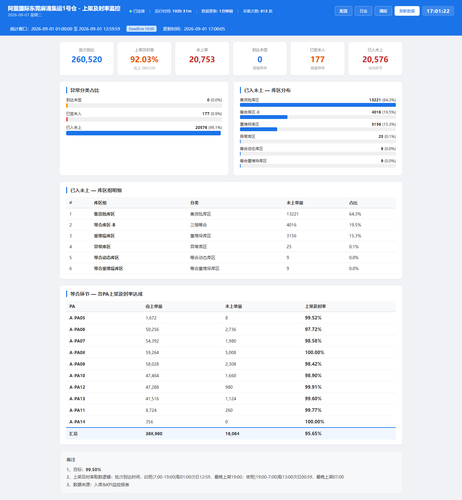
Task: Select row A-PA09
Action: click(x=231, y=364)
